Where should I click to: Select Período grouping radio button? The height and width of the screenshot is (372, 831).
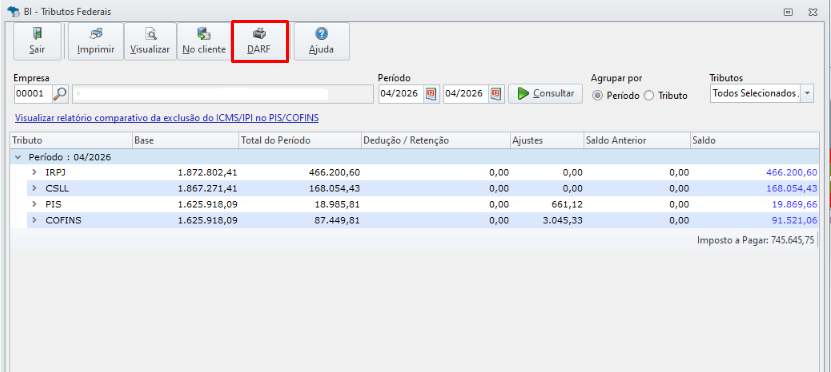coord(597,95)
